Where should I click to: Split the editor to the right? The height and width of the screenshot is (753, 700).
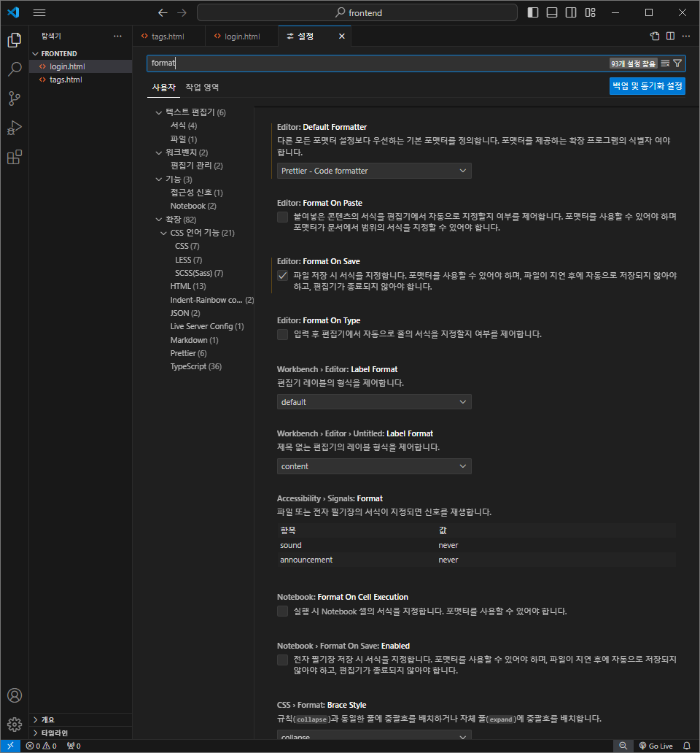(x=670, y=36)
